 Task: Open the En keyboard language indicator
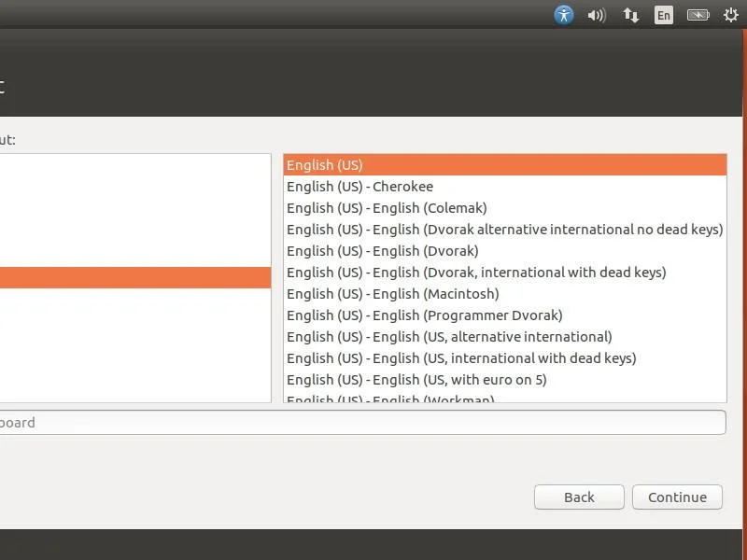point(664,15)
